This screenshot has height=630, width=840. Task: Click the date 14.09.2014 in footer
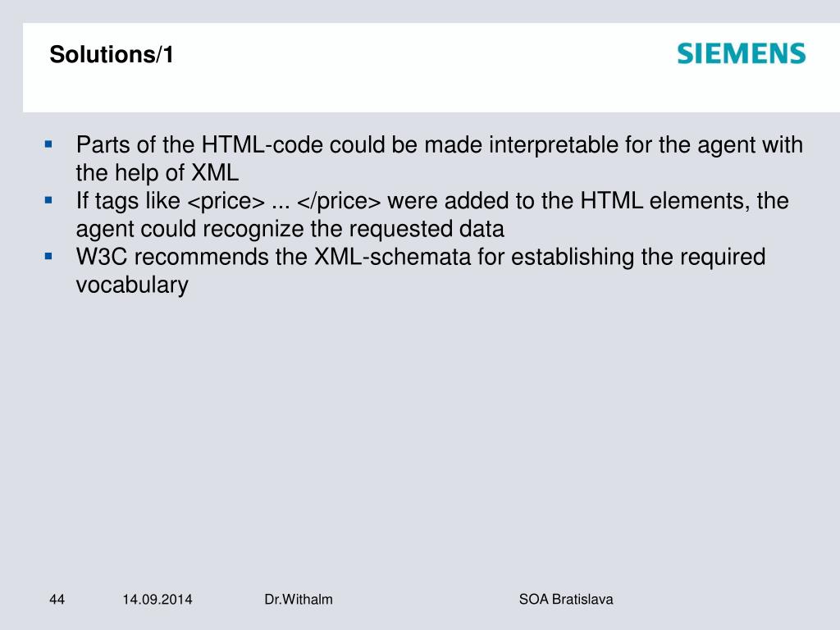(x=157, y=599)
